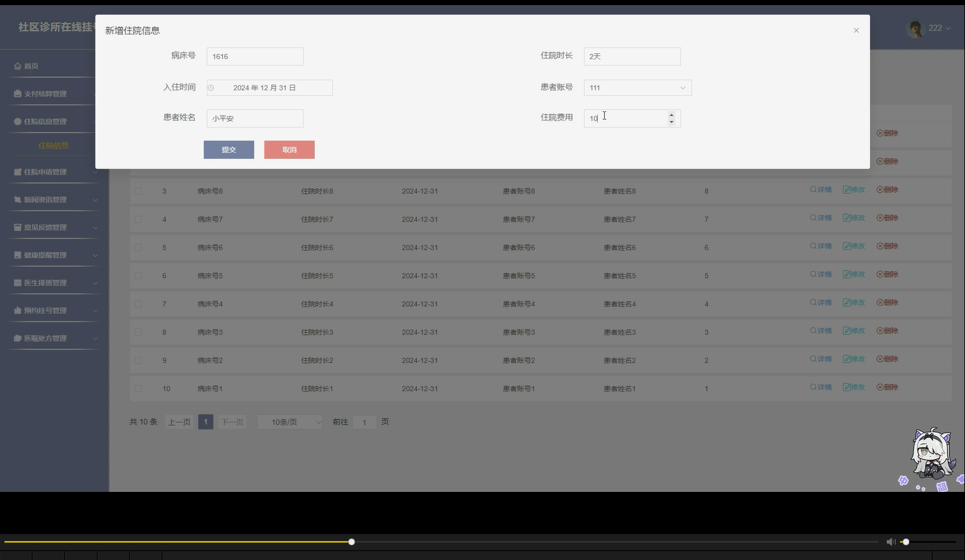Open the 住院申请管理 menu
The width and height of the screenshot is (965, 560).
(45, 172)
